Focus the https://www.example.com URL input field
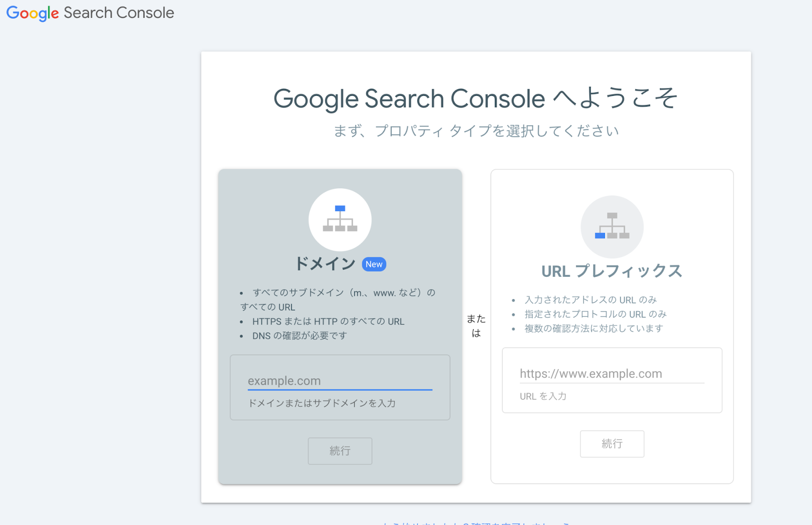This screenshot has width=812, height=525. coord(612,374)
